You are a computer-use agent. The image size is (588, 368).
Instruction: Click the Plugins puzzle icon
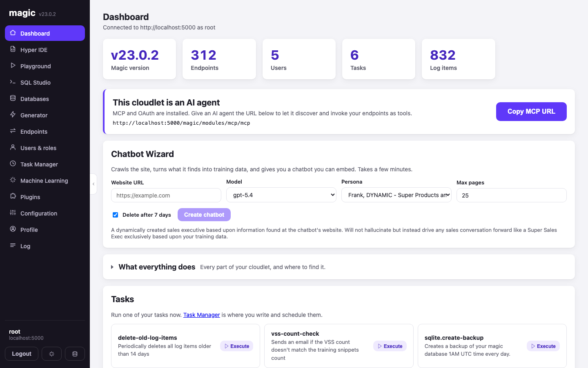coord(13,197)
